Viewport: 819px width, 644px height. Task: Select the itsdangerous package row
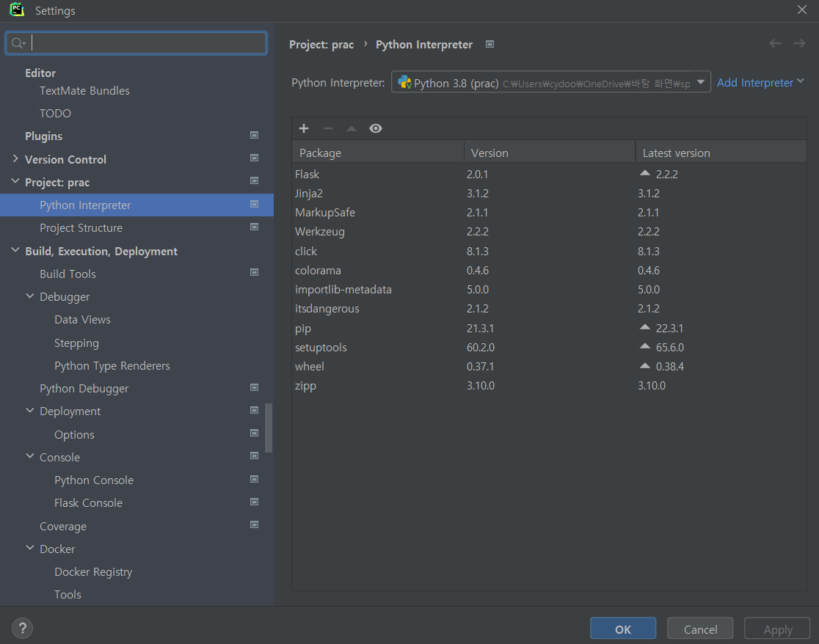click(549, 309)
